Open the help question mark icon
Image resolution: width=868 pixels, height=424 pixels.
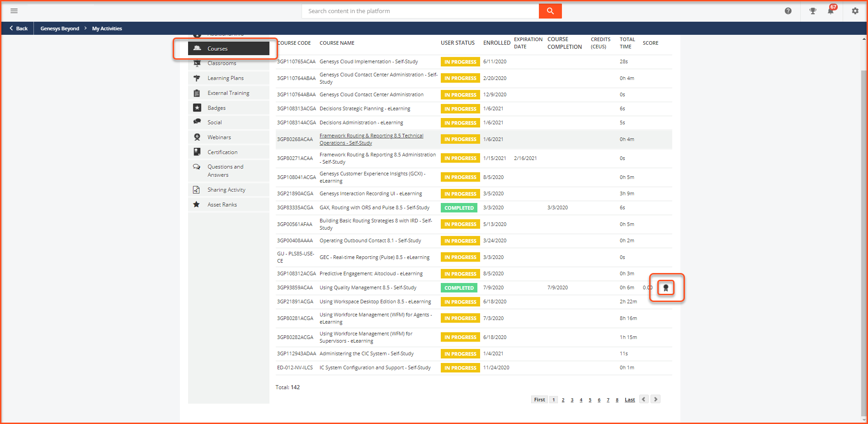pyautogui.click(x=788, y=11)
